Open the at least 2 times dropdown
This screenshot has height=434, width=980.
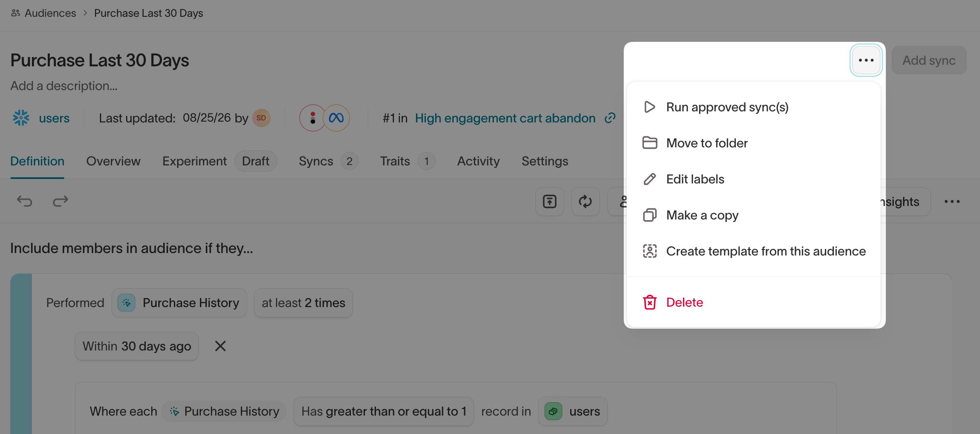[x=303, y=303]
